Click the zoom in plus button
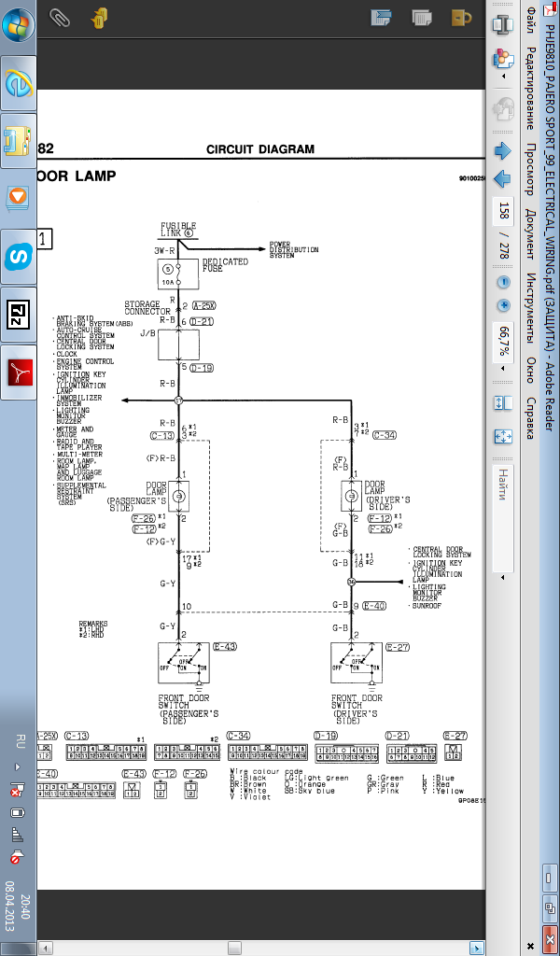This screenshot has width=560, height=956. tap(504, 305)
